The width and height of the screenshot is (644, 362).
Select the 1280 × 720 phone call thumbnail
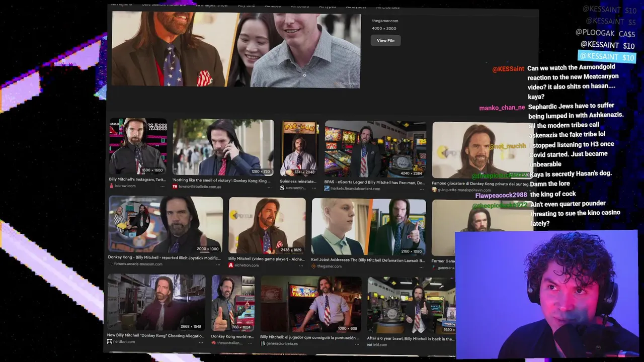coord(223,147)
